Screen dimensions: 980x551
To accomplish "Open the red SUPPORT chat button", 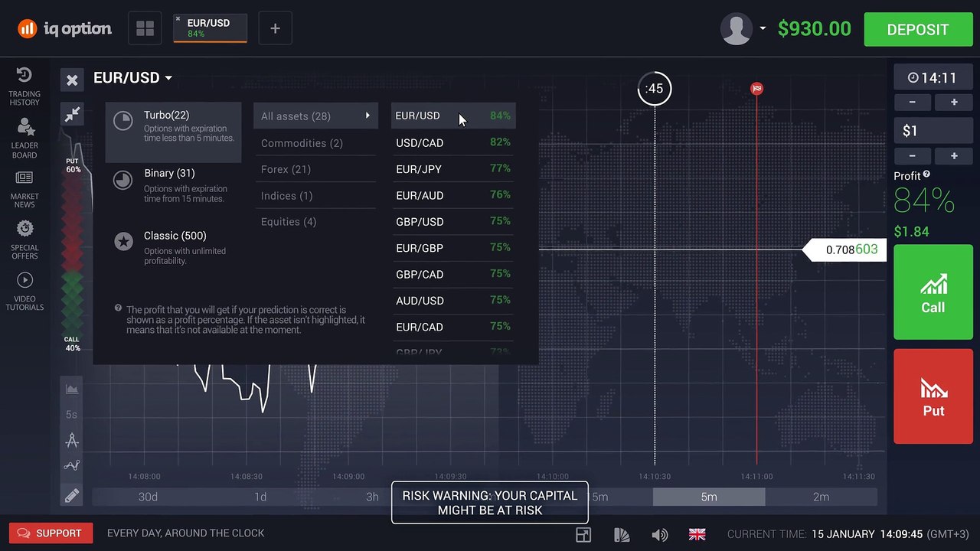I will tap(51, 533).
